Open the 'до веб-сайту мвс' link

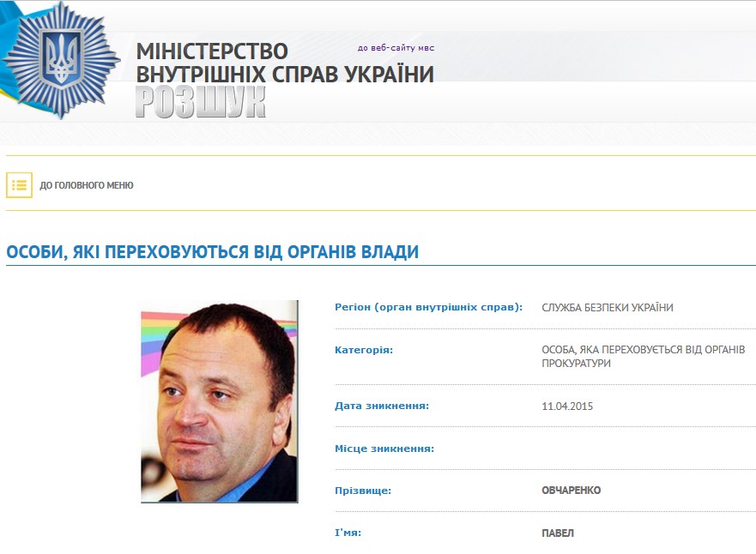pyautogui.click(x=396, y=48)
